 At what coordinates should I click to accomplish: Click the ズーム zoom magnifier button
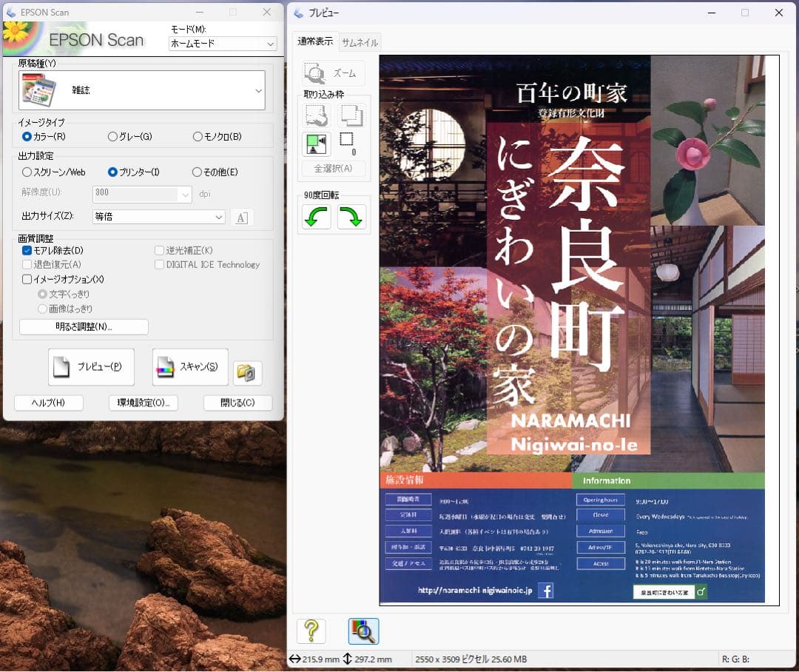333,73
